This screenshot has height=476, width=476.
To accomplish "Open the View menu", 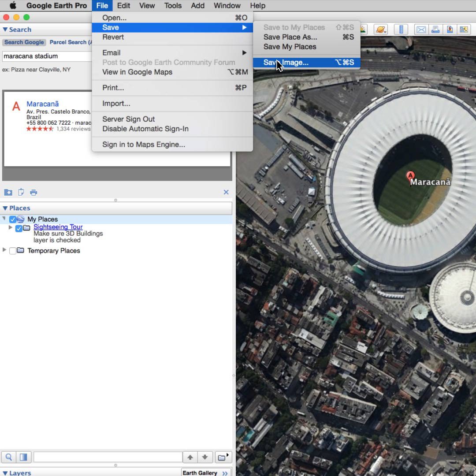I will [x=147, y=5].
